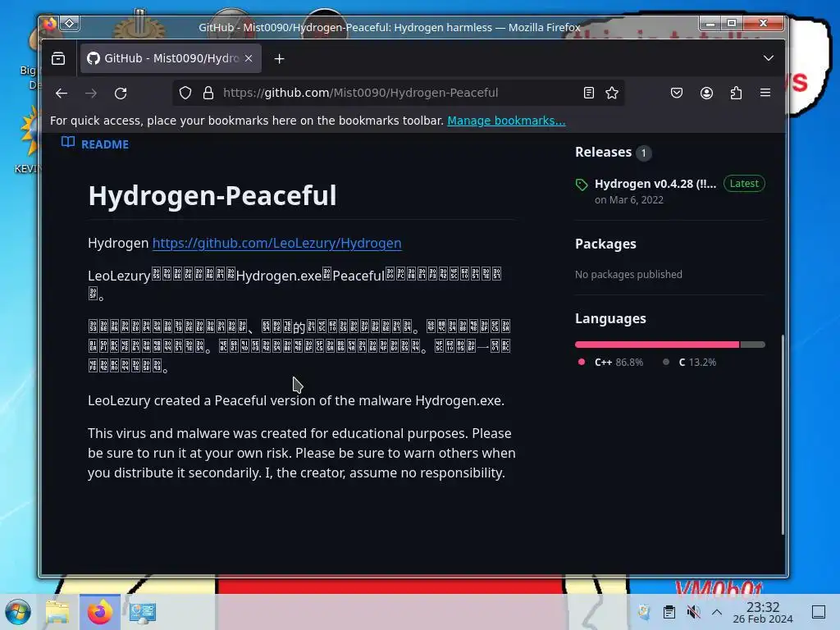Click leftmost system tray shield icon

pyautogui.click(x=644, y=612)
